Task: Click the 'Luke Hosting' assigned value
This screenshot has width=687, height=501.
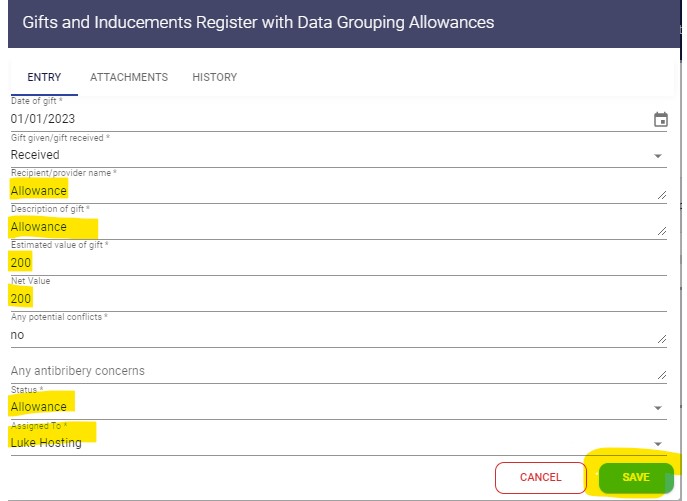Action: (x=46, y=443)
